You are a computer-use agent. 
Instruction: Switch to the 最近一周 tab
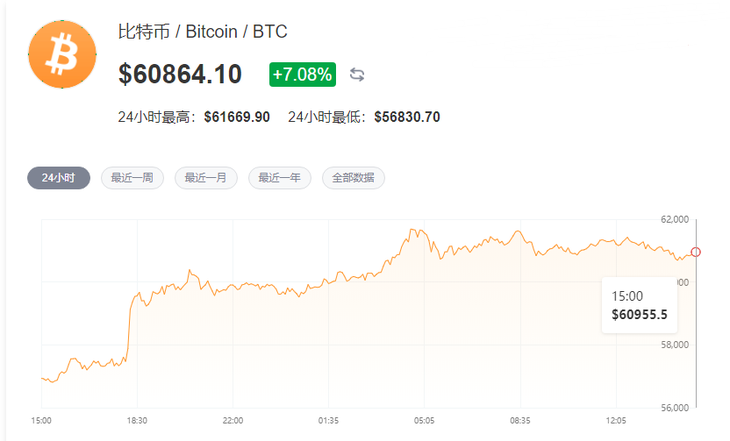(x=132, y=178)
